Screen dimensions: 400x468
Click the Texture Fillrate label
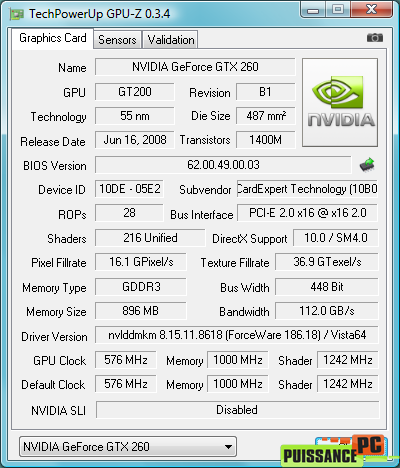[235, 263]
